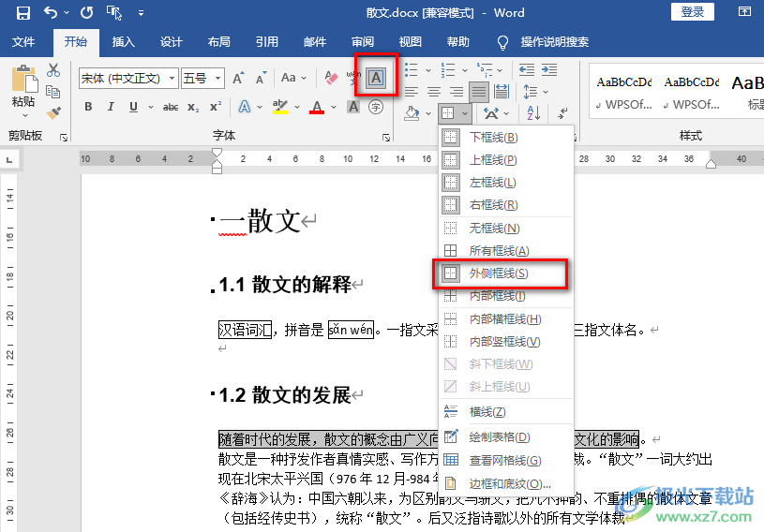Choose 无框线(N) menu item
This screenshot has height=532, width=764.
[x=506, y=229]
